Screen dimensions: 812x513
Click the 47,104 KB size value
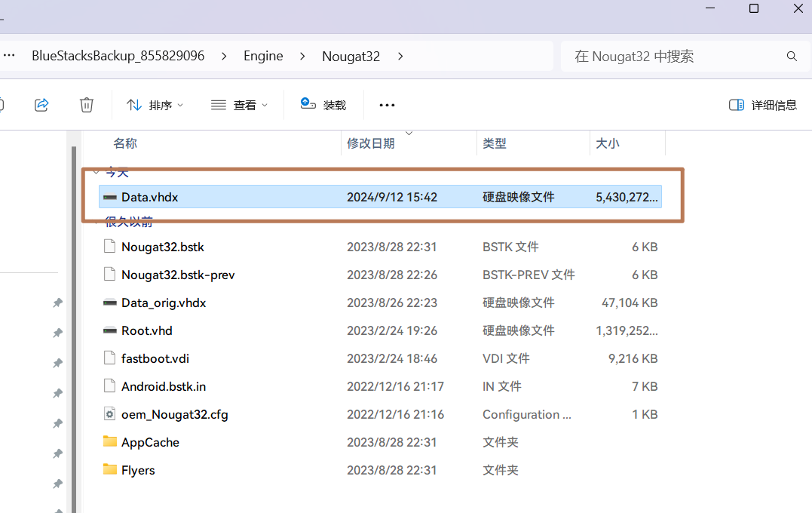630,303
